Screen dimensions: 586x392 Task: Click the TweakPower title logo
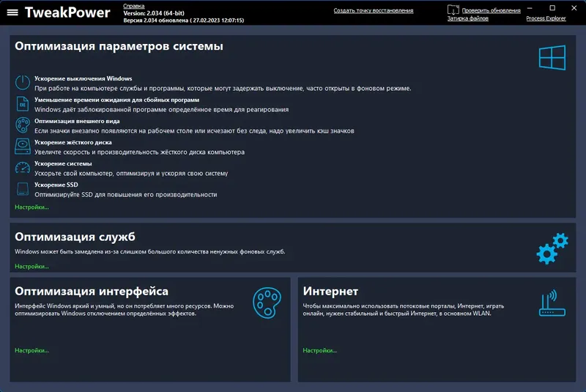pos(67,12)
